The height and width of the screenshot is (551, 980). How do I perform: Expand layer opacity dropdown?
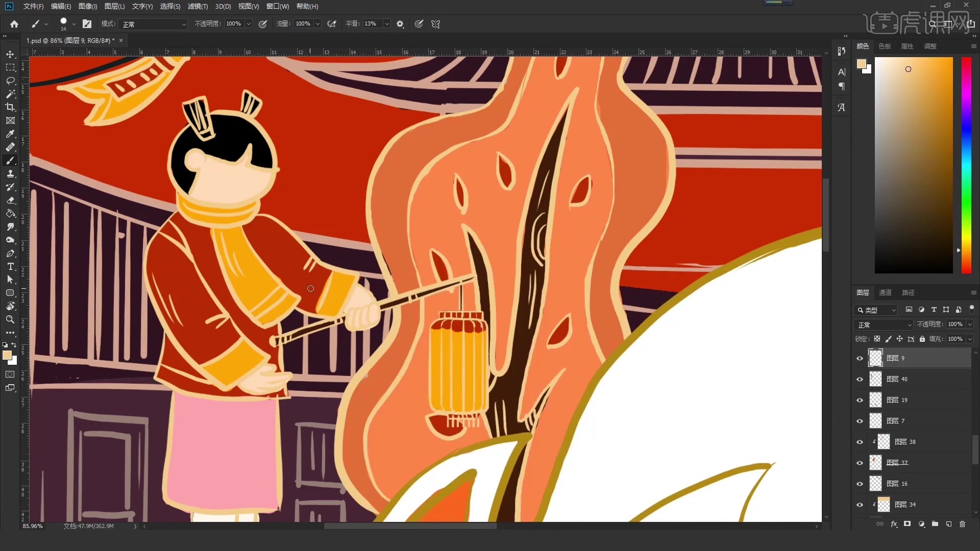click(x=970, y=324)
